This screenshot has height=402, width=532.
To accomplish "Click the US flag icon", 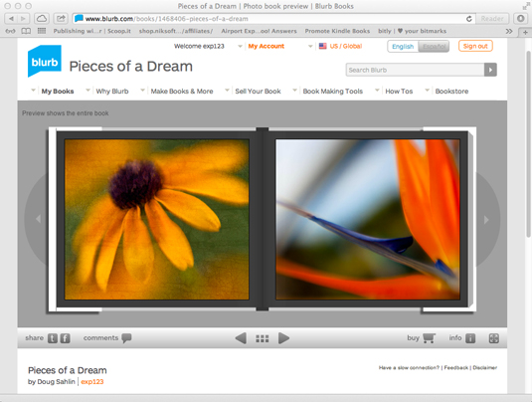I will click(322, 46).
